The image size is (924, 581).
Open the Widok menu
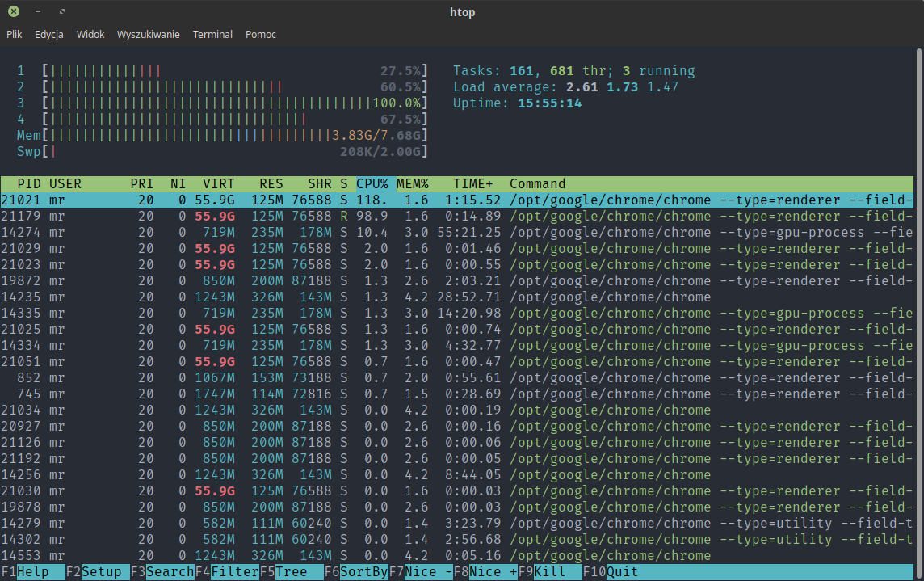(90, 34)
